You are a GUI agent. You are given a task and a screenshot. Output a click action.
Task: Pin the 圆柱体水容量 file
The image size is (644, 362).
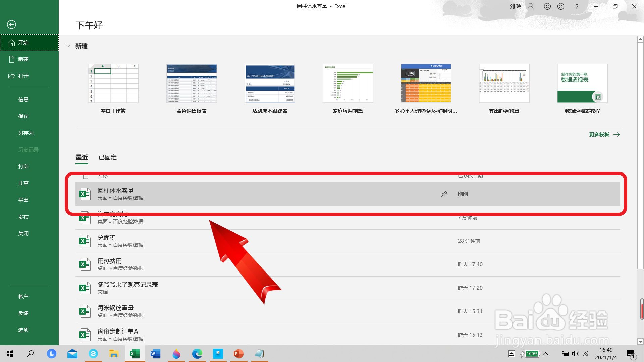click(444, 194)
